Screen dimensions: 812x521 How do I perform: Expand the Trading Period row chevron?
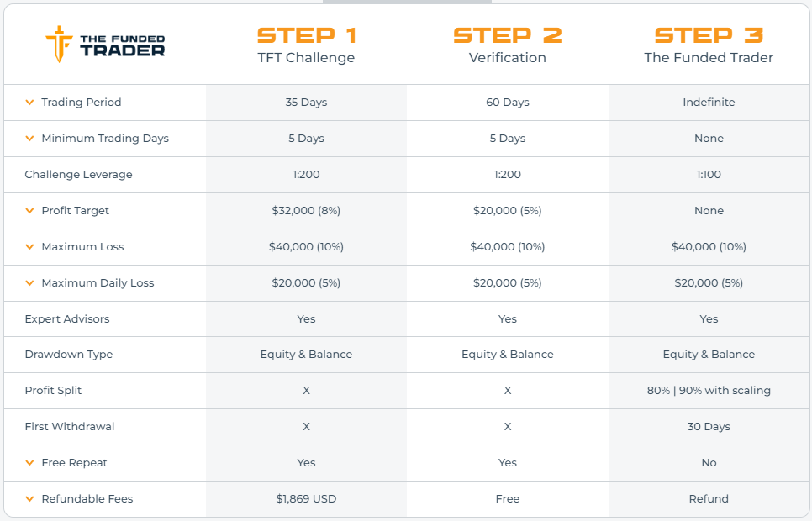(x=30, y=103)
